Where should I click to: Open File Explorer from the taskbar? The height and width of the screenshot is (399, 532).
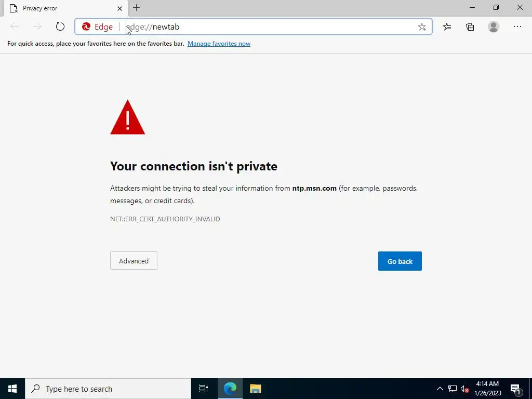[x=255, y=389]
